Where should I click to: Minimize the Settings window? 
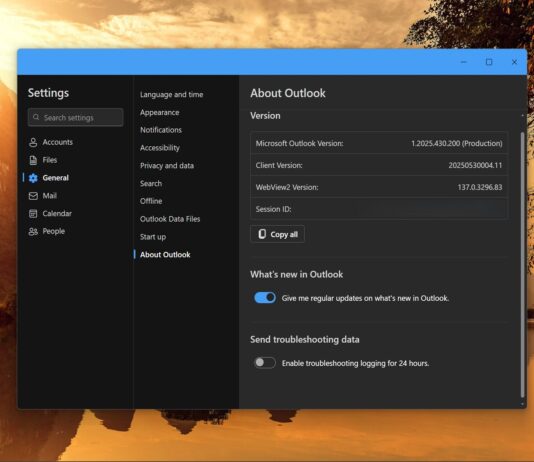tap(464, 62)
